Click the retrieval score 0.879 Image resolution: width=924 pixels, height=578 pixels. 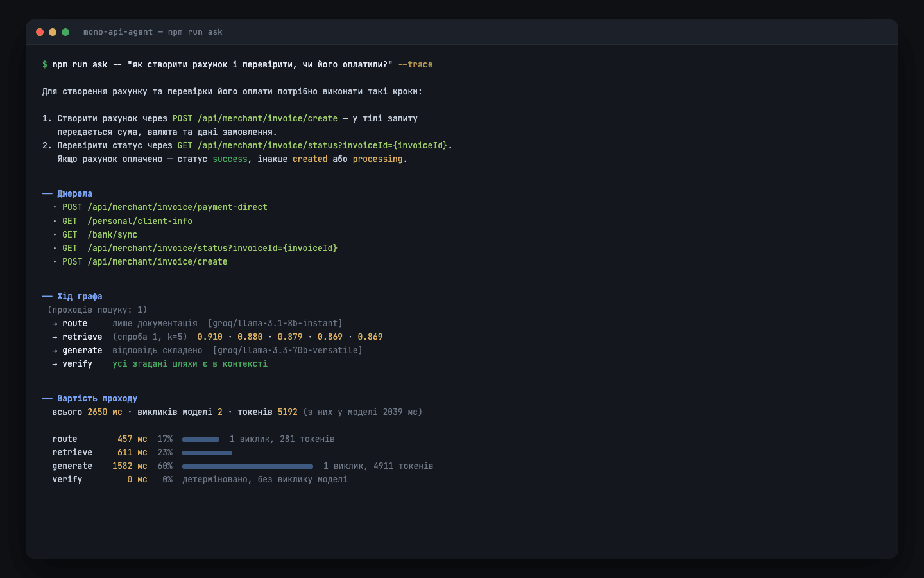290,337
